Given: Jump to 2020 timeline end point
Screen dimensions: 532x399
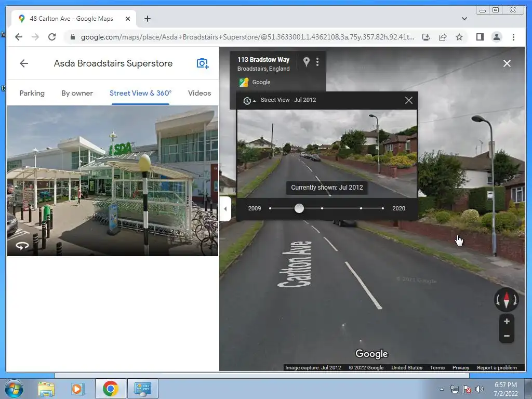Looking at the screenshot, I should pyautogui.click(x=383, y=208).
